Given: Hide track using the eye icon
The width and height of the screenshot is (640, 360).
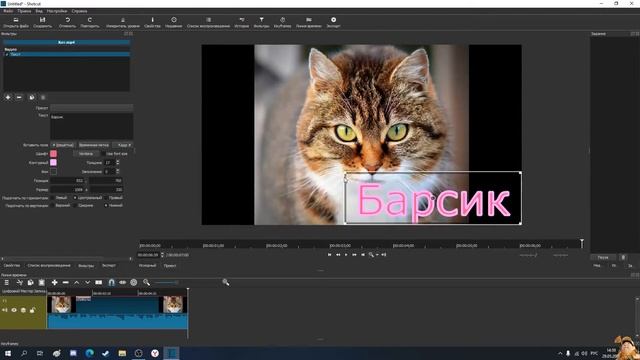Looking at the screenshot, I should point(14,310).
